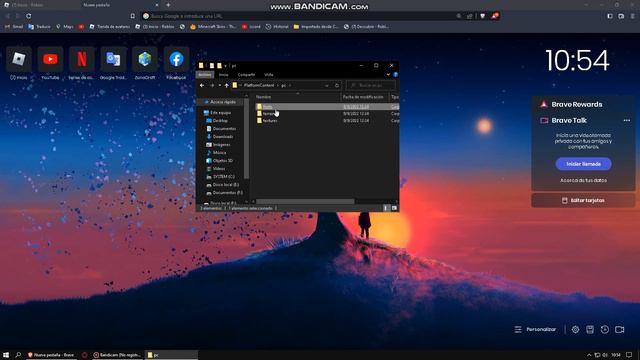Start Brave Talk camera icon at bottom right
Viewport: 640px width, 360px height.
coord(620,329)
